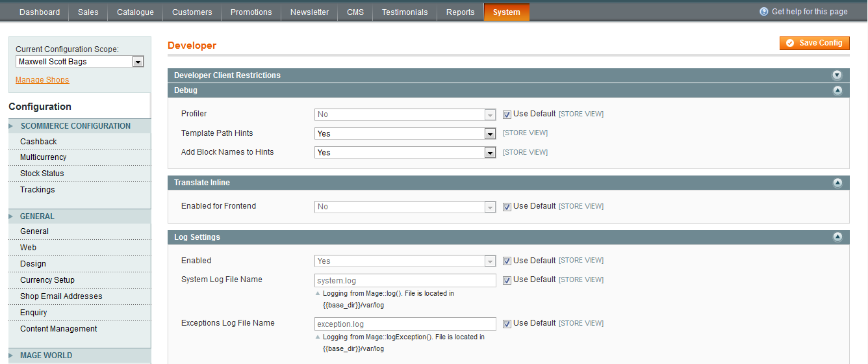Collapse the Log Settings section arrow icon
868x364 pixels.
pyautogui.click(x=837, y=237)
